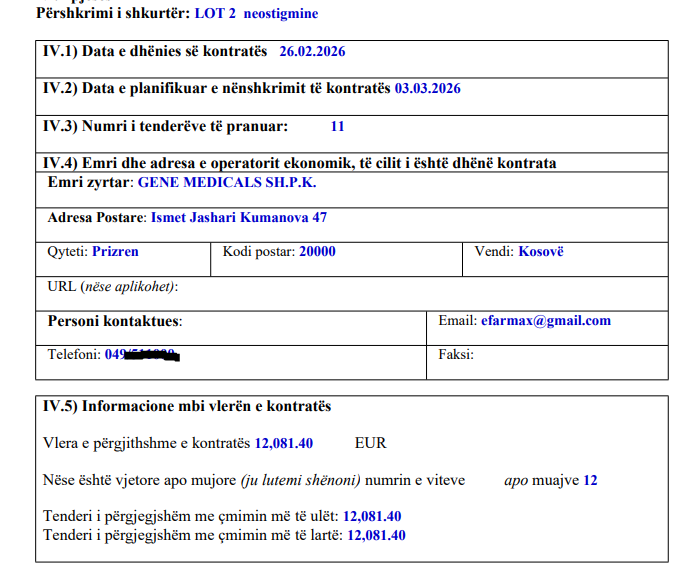The height and width of the screenshot is (576, 688).
Task: Select the planned signing date 03.03.2026
Action: pyautogui.click(x=427, y=89)
